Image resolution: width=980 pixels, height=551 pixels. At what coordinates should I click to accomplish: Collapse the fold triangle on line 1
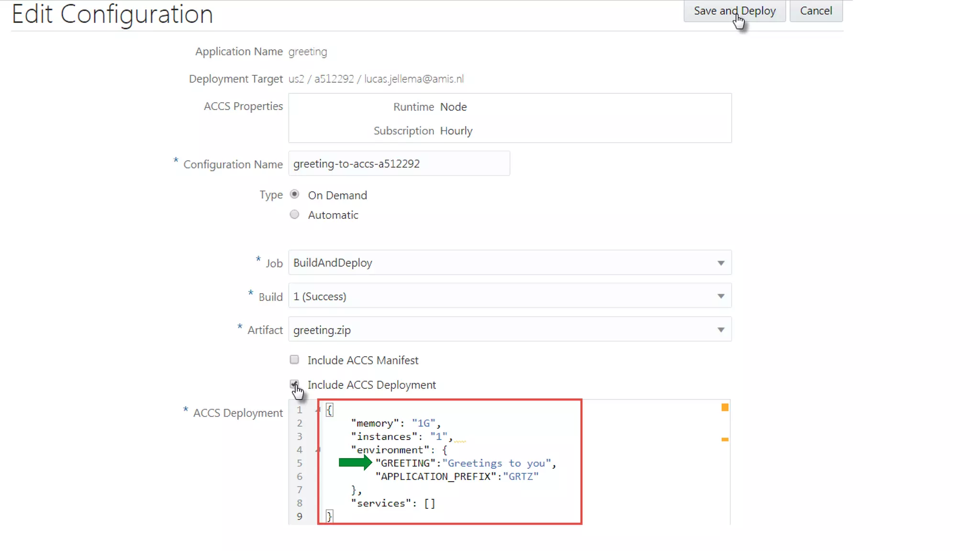pos(318,410)
